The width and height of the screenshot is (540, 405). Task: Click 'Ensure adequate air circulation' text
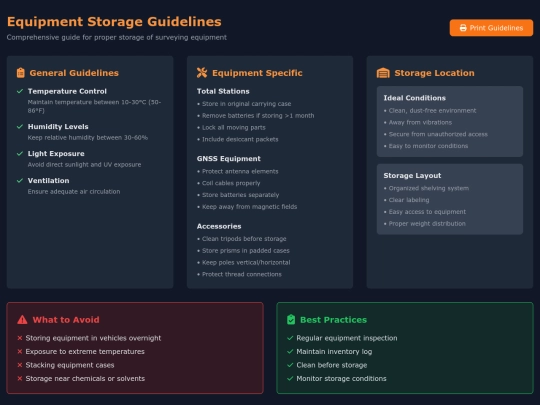(74, 191)
